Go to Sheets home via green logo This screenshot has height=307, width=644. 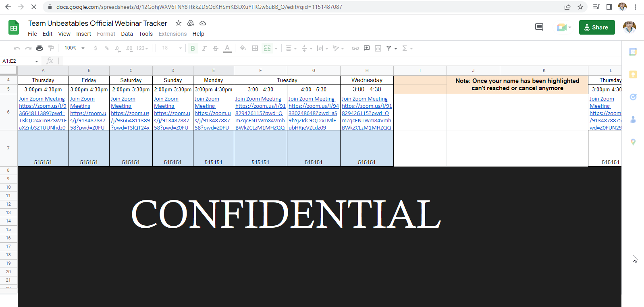[x=14, y=28]
